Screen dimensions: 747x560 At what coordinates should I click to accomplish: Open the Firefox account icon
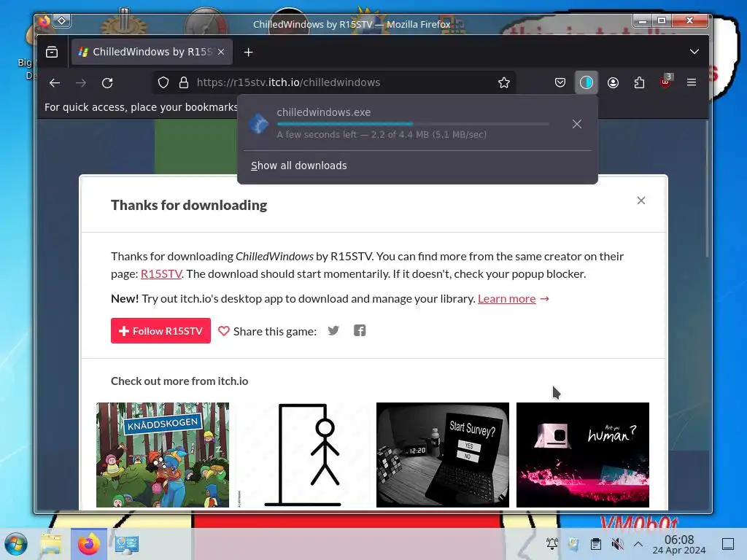coord(613,83)
